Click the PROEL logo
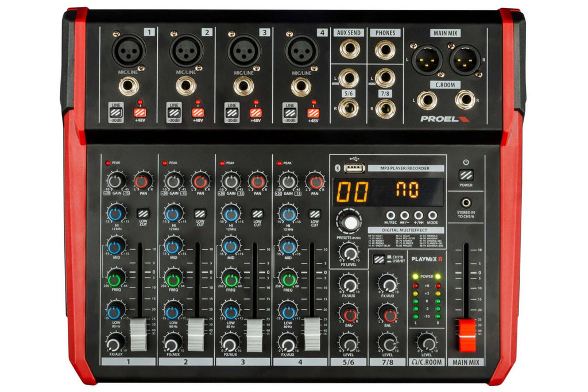This screenshot has height=392, width=588. (x=445, y=119)
